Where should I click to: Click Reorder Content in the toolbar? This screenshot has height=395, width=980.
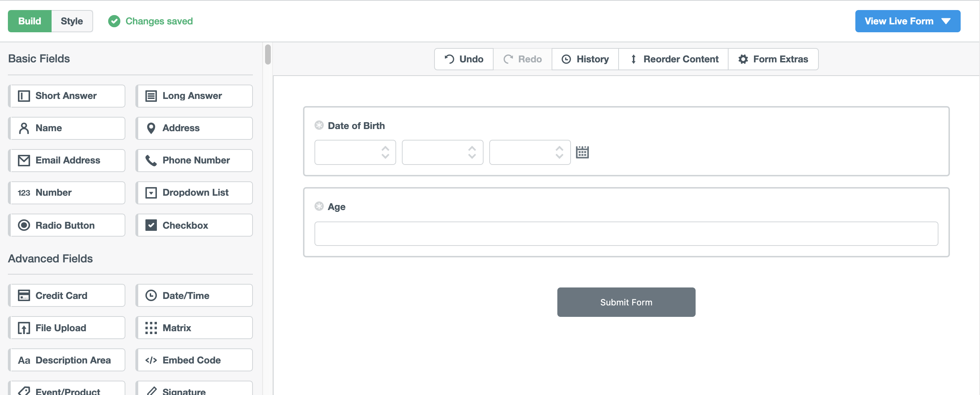673,59
